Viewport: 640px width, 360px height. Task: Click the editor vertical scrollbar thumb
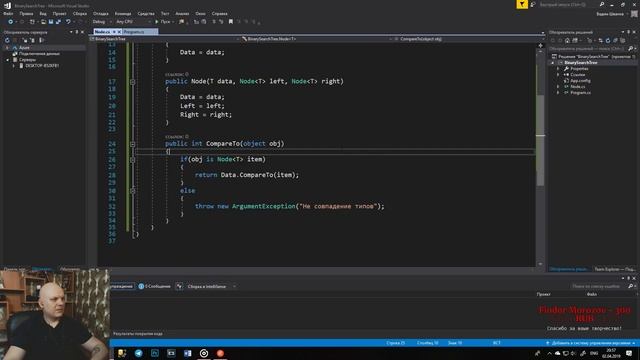[x=540, y=139]
